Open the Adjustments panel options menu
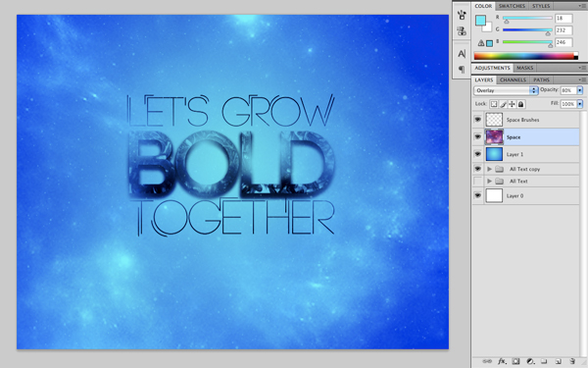588x368 pixels. [582, 68]
